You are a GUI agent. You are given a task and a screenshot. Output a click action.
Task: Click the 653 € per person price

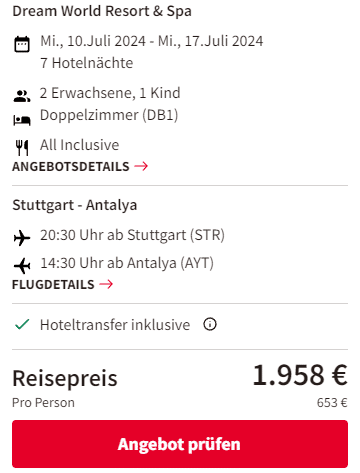click(x=332, y=403)
